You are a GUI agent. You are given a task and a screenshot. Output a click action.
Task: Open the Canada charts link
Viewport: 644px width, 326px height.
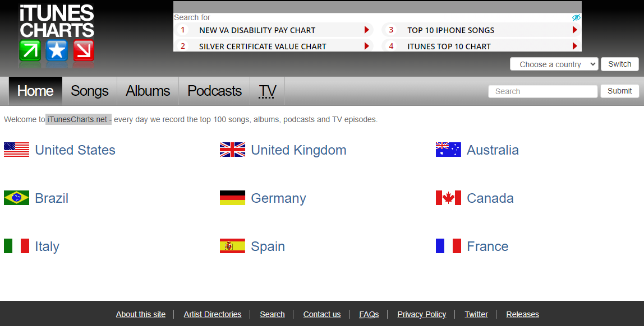click(x=490, y=198)
